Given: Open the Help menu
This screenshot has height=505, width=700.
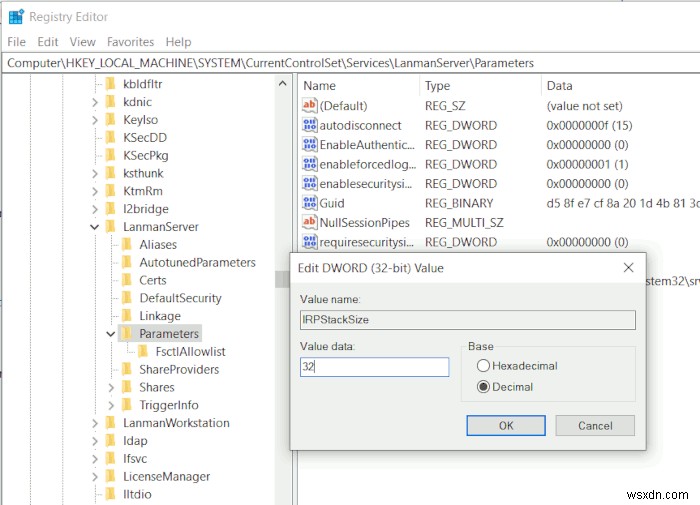Looking at the screenshot, I should click(x=178, y=42).
